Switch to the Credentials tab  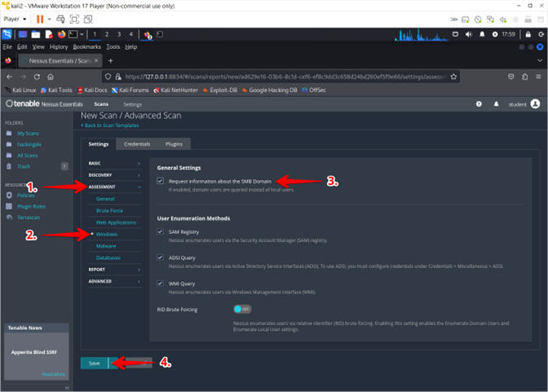tap(137, 144)
